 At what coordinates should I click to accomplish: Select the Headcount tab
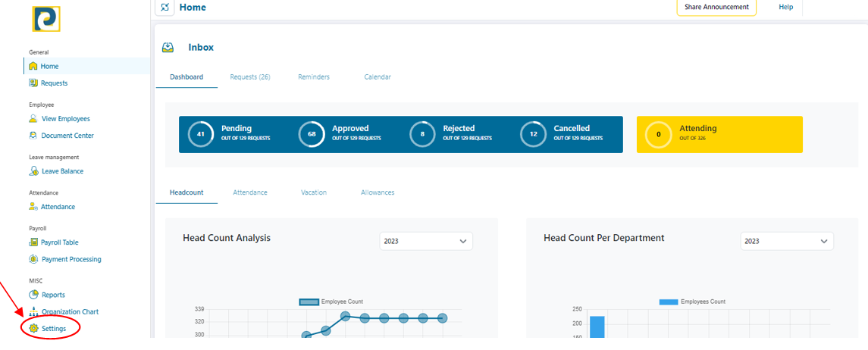point(186,193)
